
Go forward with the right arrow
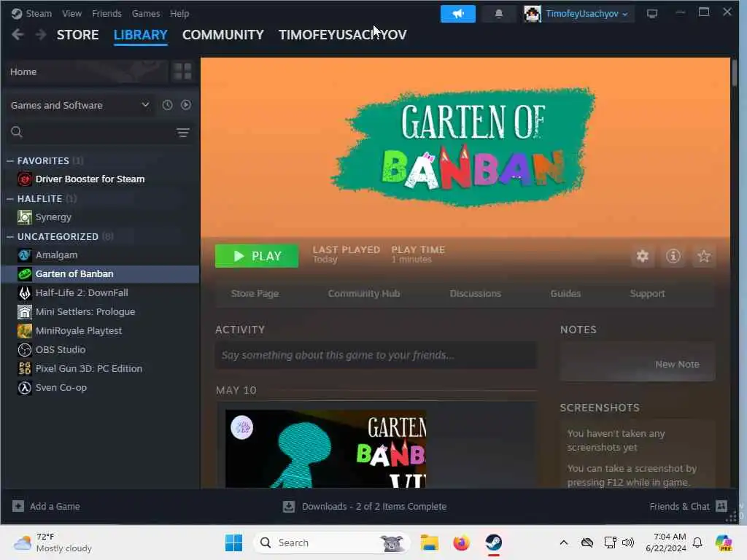pos(41,34)
